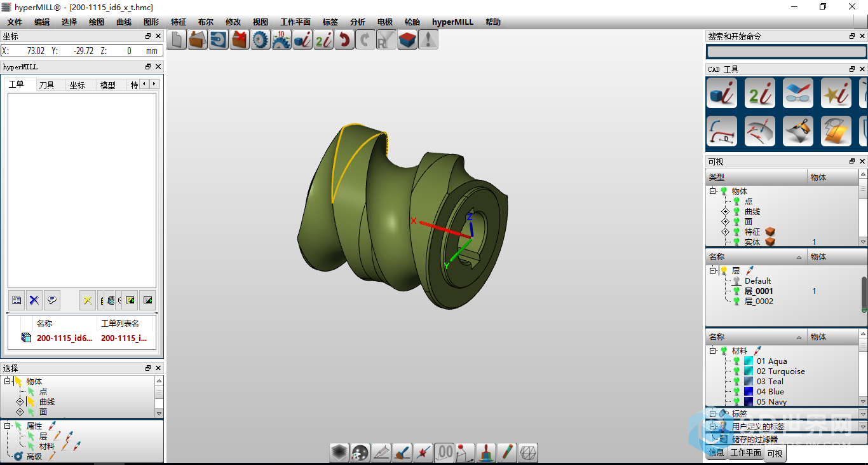Click the entity info icon in CAD tools
The width and height of the screenshot is (868, 465).
point(722,93)
